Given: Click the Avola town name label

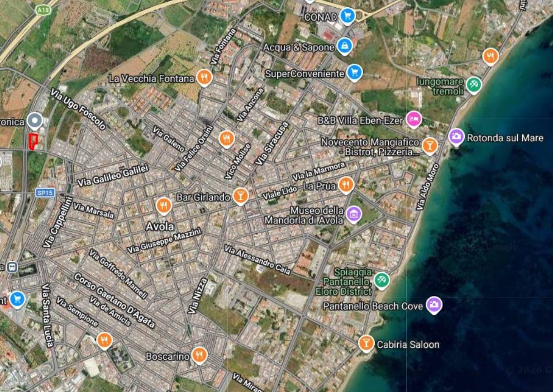Looking at the screenshot, I should [160, 227].
